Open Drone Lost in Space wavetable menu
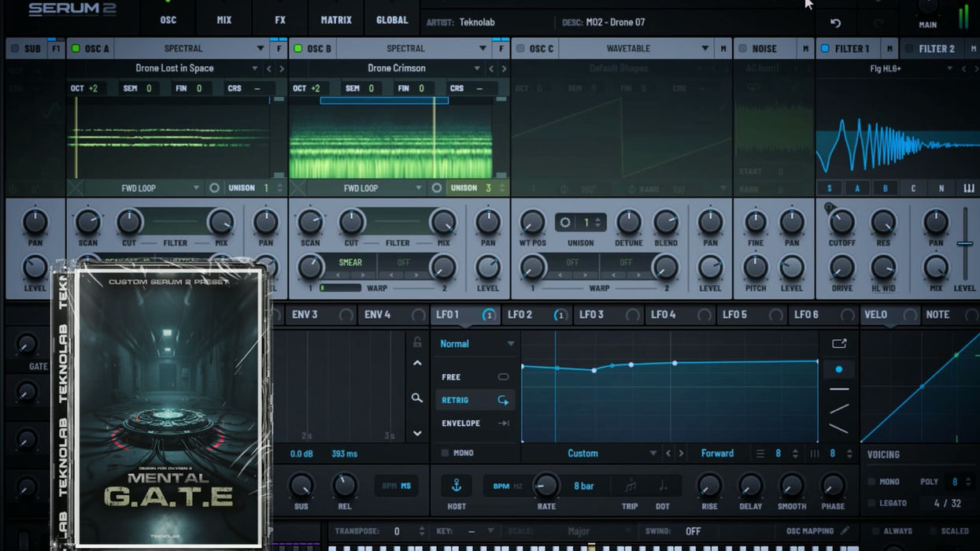The height and width of the screenshot is (551, 980). tap(174, 68)
